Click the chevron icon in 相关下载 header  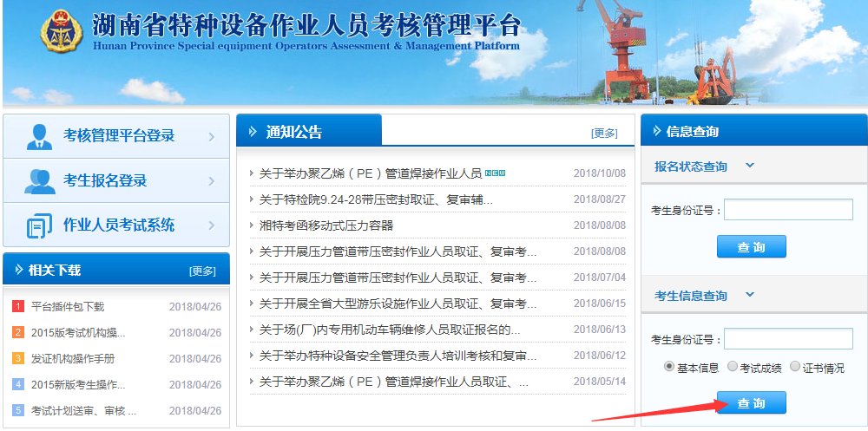point(19,270)
